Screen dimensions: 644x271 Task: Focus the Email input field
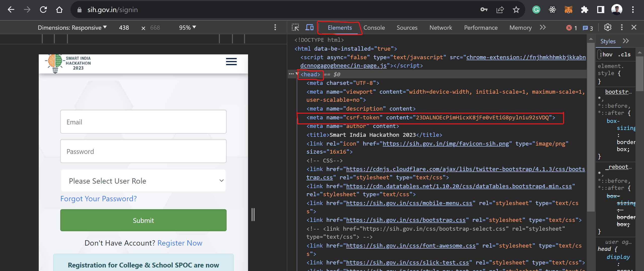[x=143, y=122]
